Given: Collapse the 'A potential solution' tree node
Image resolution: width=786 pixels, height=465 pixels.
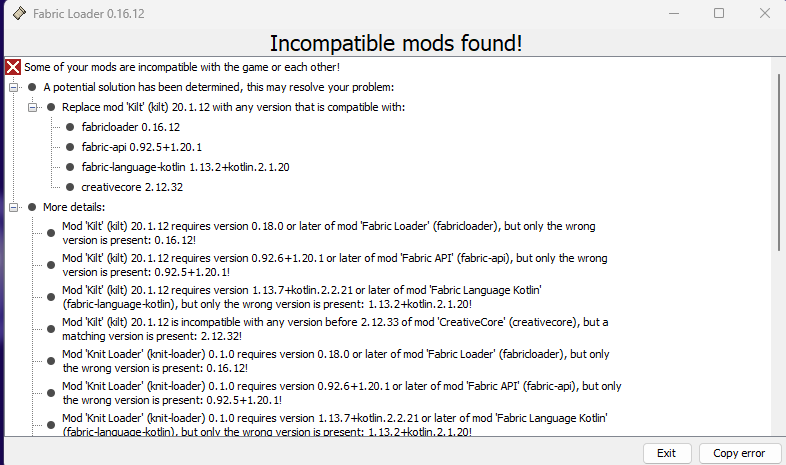Looking at the screenshot, I should [13, 87].
